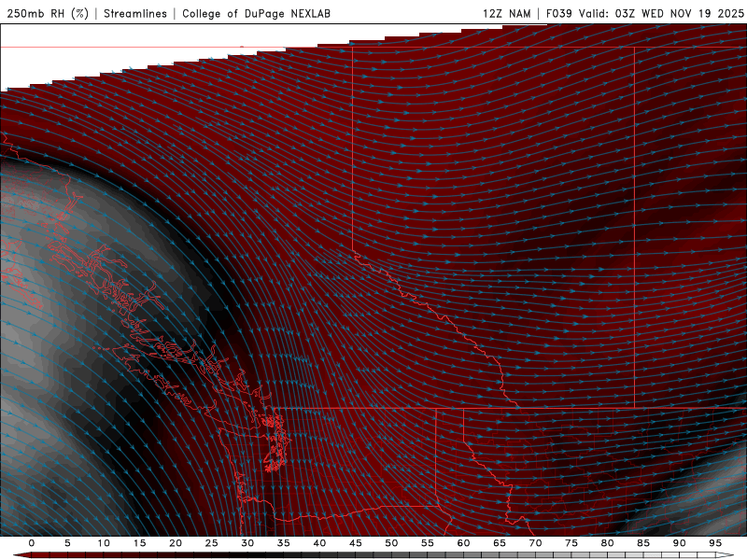Click the colorbar label '10'
Viewport: 747px width, 560px height.
pos(104,543)
